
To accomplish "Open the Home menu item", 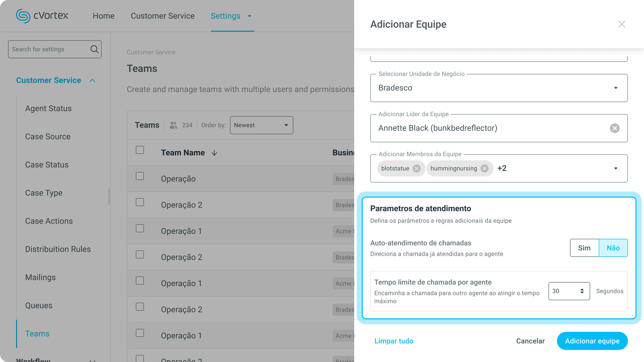I will tap(103, 16).
